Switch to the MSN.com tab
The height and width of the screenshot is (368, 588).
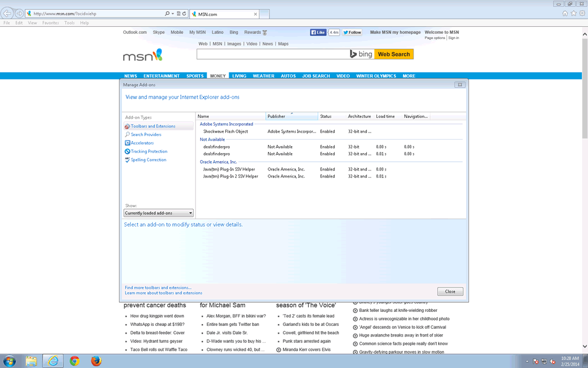coord(222,13)
